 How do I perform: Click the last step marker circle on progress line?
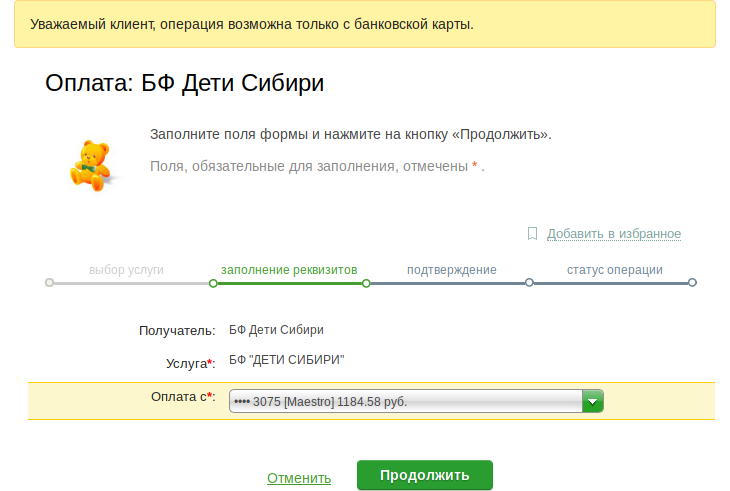click(692, 282)
